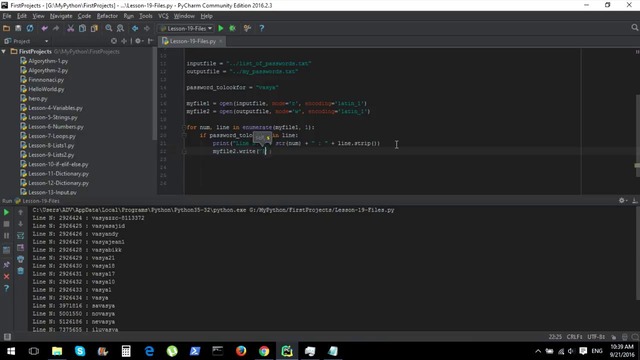The image size is (640, 360).
Task: Open the Lesson-19-Files run configuration dropdown
Action: coord(187,28)
